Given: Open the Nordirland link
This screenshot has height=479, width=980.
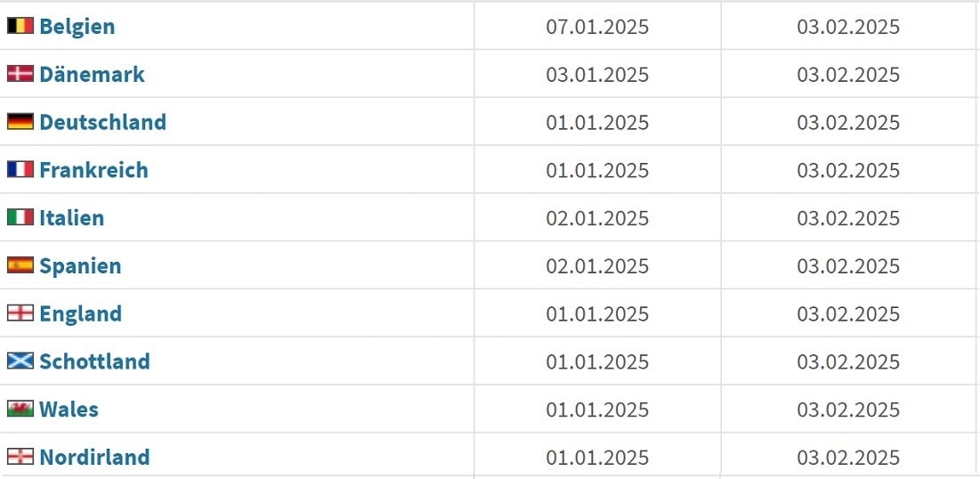Looking at the screenshot, I should pyautogui.click(x=94, y=457).
